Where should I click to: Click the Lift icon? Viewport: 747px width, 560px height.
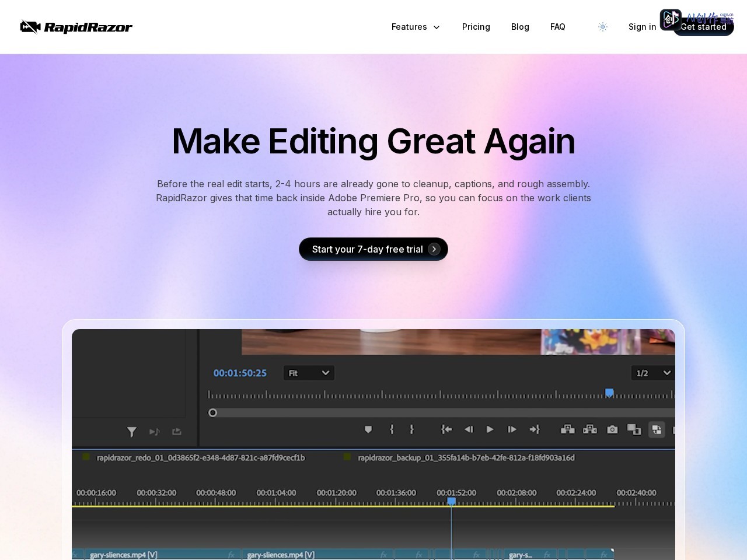(x=567, y=429)
